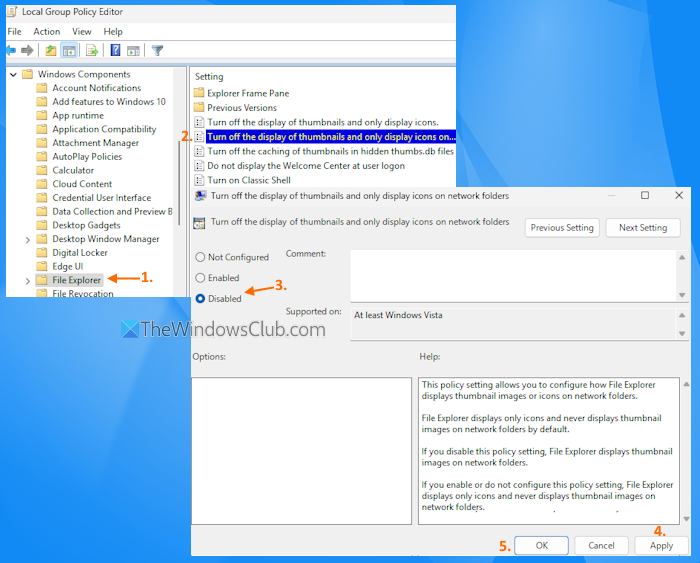Collapse the Windows Components tree node
The image size is (700, 563).
pyautogui.click(x=13, y=75)
